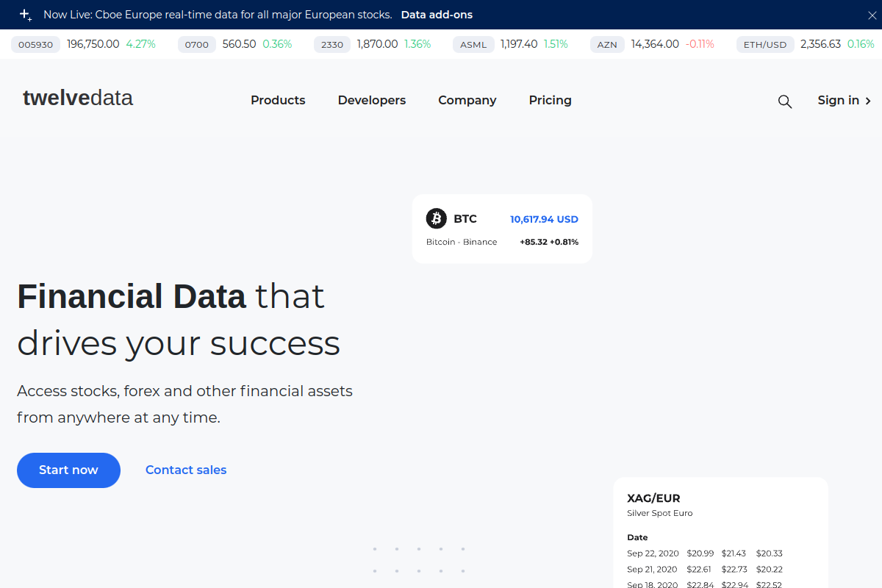Open the search with the magnifying glass icon
This screenshot has width=882, height=588.
coord(784,101)
